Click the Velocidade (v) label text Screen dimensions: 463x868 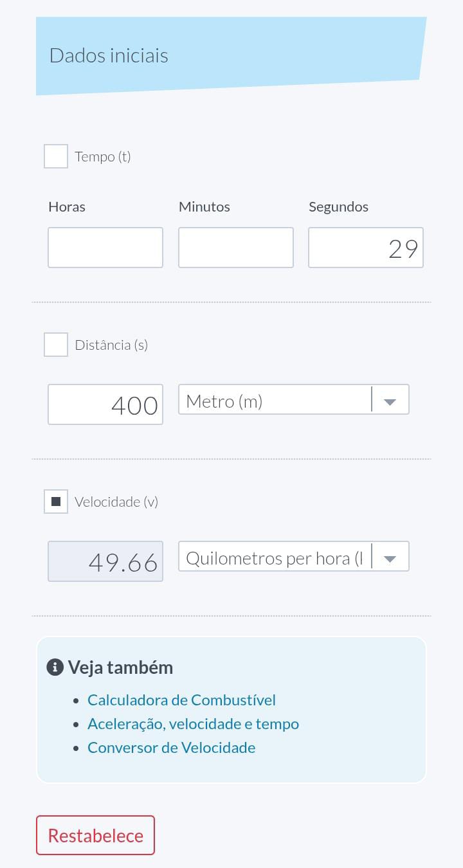[x=116, y=502]
